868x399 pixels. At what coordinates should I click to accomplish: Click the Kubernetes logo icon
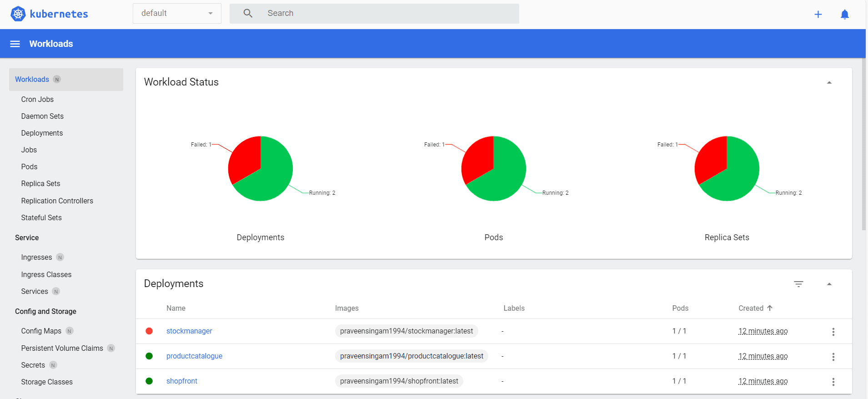(18, 14)
